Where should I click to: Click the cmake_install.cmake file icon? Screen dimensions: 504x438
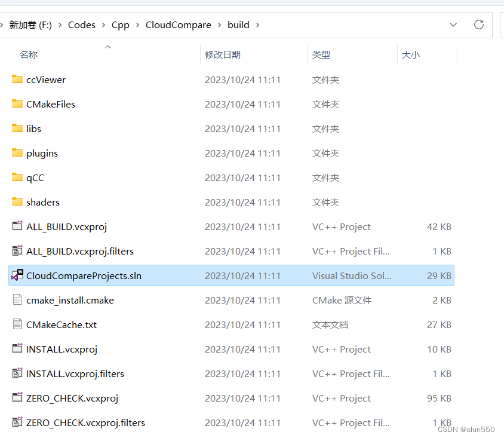(x=17, y=299)
